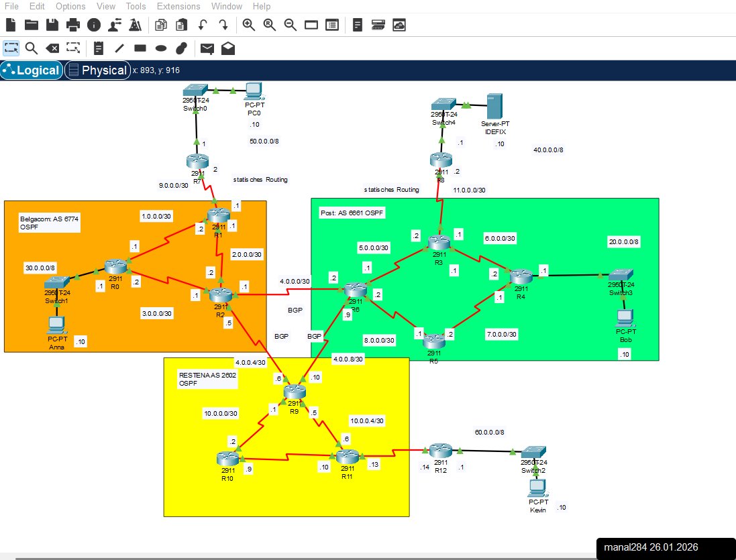
Task: Click the Undo toolbar icon
Action: click(201, 24)
